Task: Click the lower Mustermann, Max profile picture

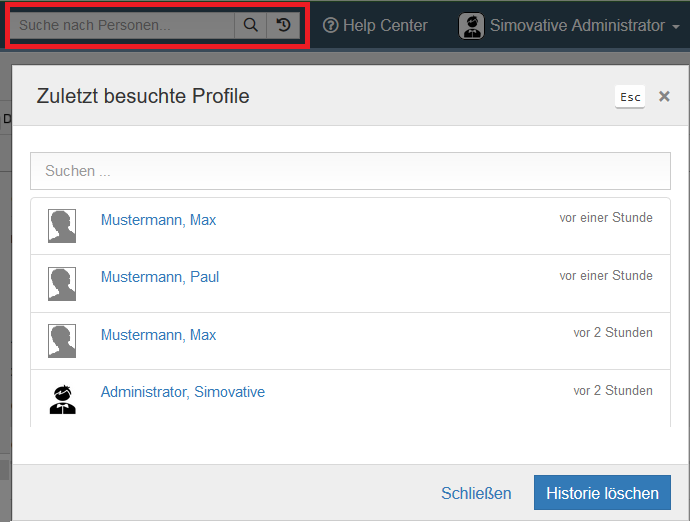Action: [x=62, y=341]
